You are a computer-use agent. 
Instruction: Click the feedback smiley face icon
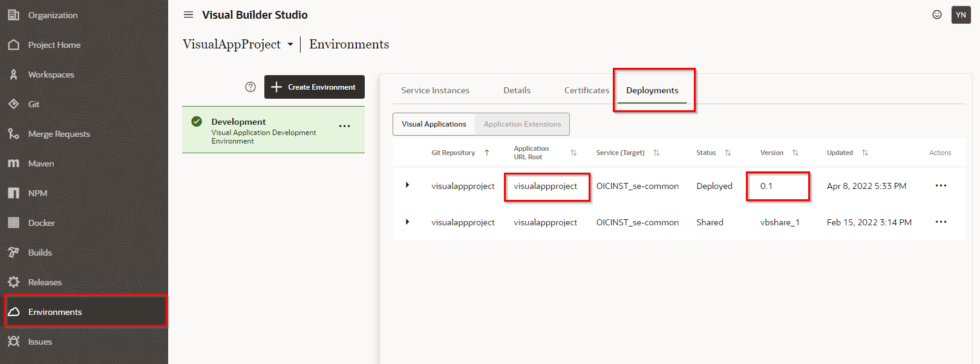936,15
